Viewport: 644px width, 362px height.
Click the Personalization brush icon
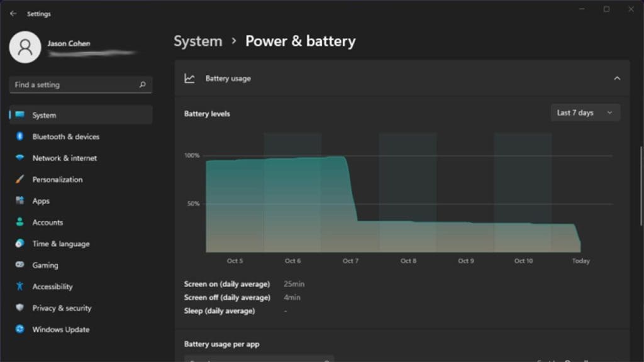20,180
